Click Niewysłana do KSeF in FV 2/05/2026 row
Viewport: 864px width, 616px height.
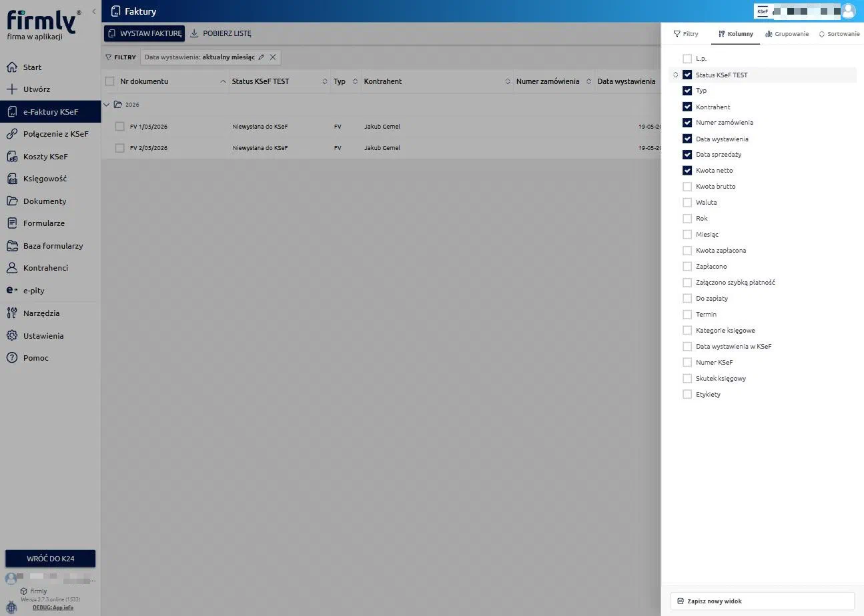coord(260,148)
